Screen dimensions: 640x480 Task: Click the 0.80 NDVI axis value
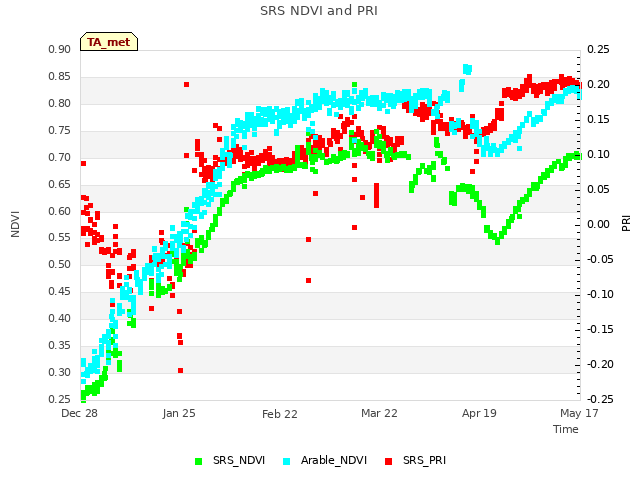(x=60, y=104)
